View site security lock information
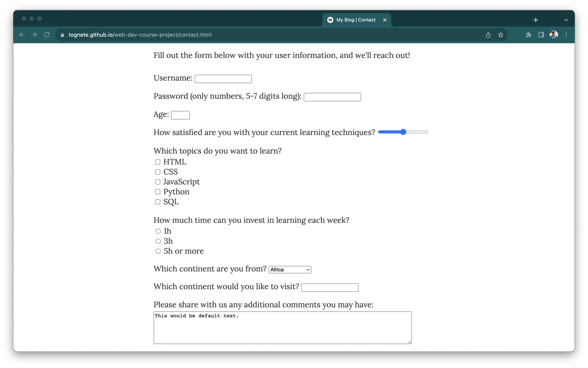The width and height of the screenshot is (588, 368). (x=62, y=35)
